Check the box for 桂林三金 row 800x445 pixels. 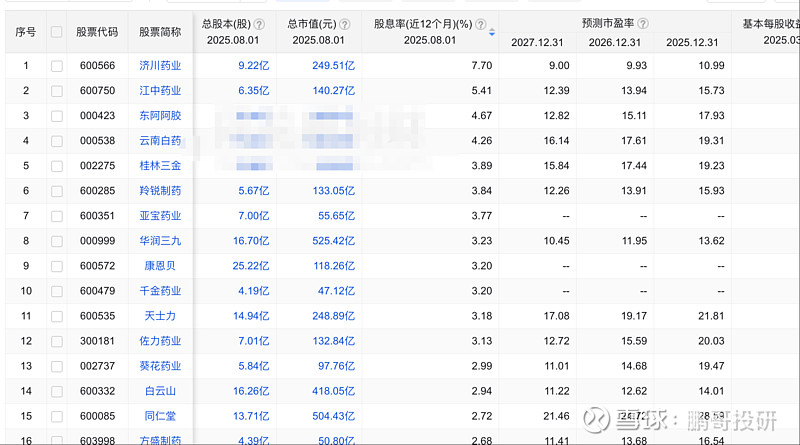click(57, 166)
